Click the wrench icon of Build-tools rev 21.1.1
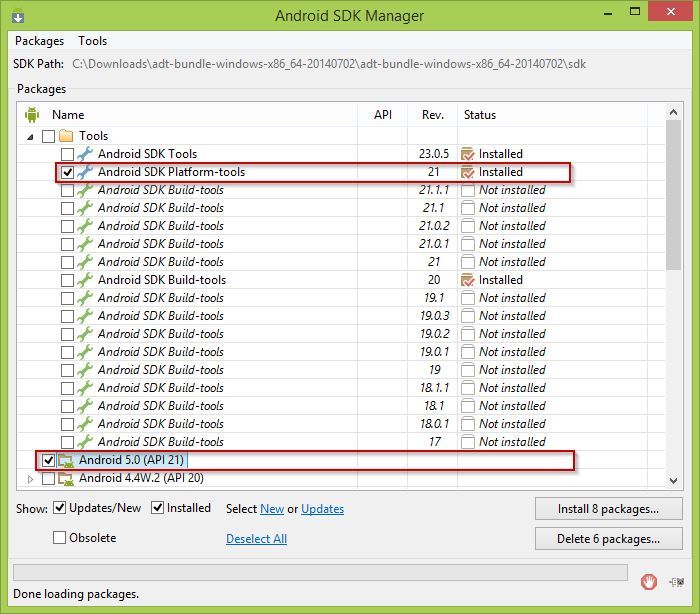The image size is (700, 614). click(x=85, y=190)
